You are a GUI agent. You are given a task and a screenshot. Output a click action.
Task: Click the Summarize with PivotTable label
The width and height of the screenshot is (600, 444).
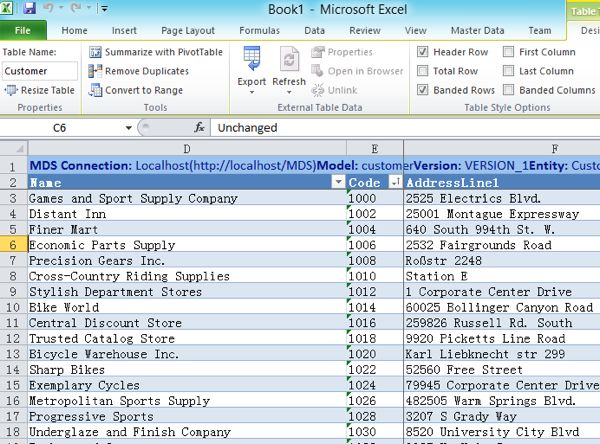(x=164, y=52)
